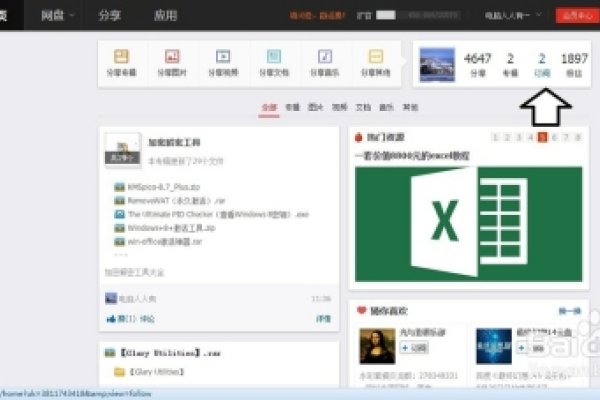
Task: Open The Ultimate PID Checker .exe file
Action: [218, 214]
